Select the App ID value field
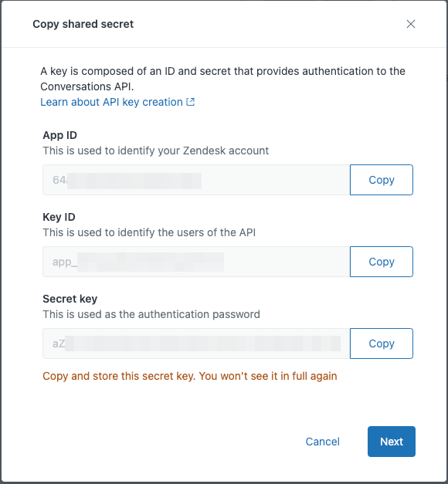This screenshot has height=484, width=448. [196, 180]
